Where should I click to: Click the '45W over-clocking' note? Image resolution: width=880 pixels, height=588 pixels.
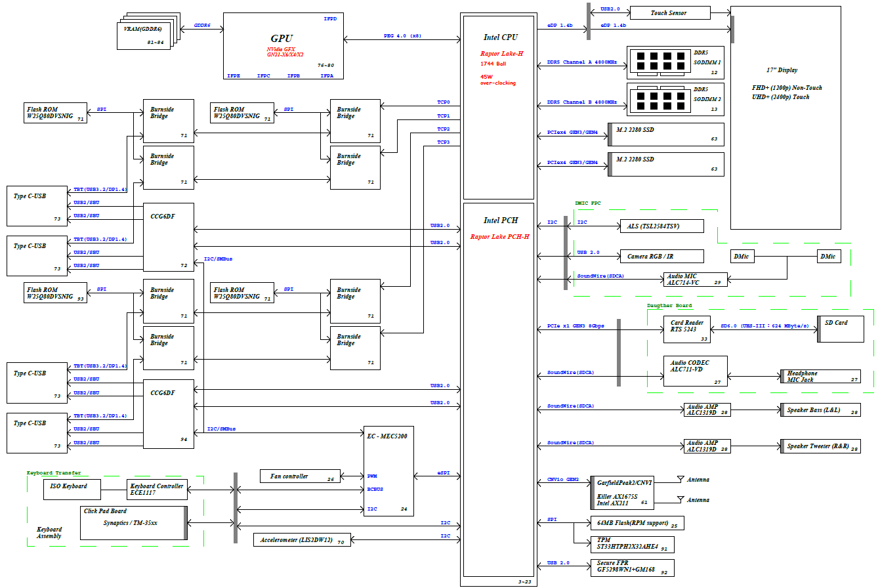[498, 79]
